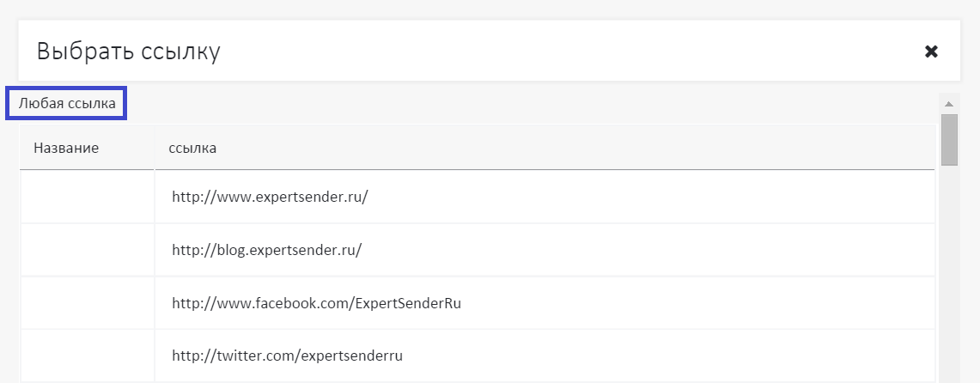980x383 pixels.
Task: Select the Любая ссылка option
Action: coord(67,103)
